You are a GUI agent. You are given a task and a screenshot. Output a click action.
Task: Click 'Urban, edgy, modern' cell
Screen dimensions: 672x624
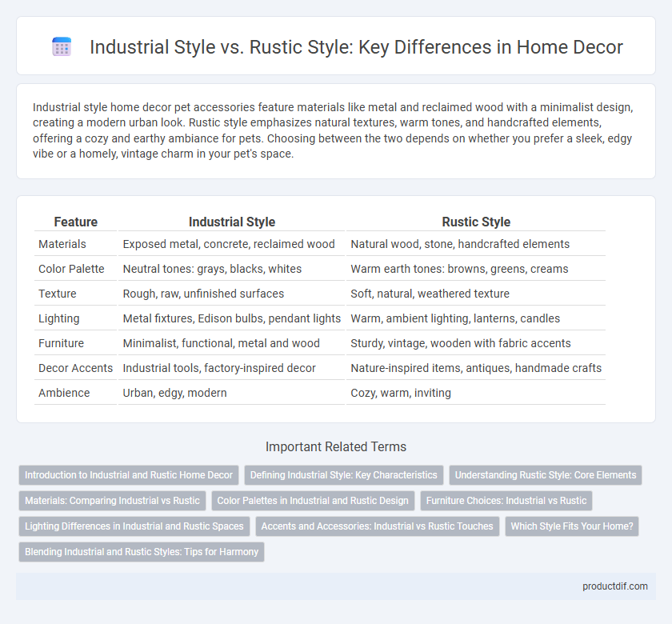(x=231, y=393)
